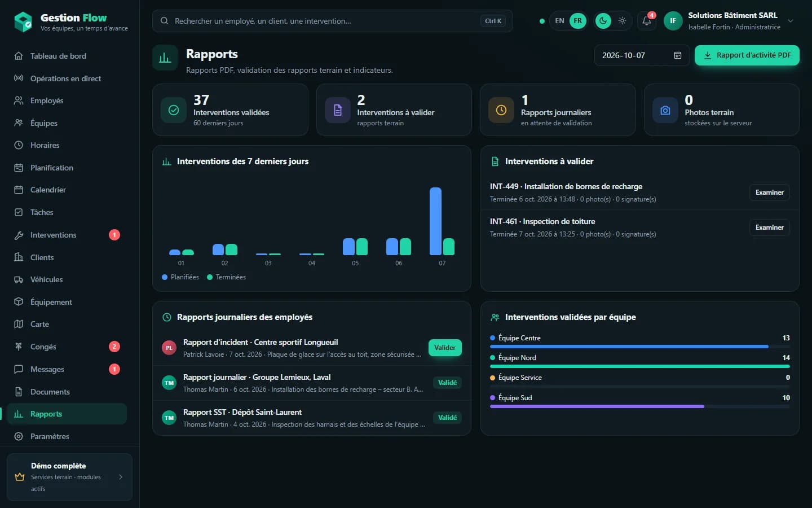This screenshot has width=812, height=508.
Task: Enable light theme sun toggle
Action: click(622, 21)
